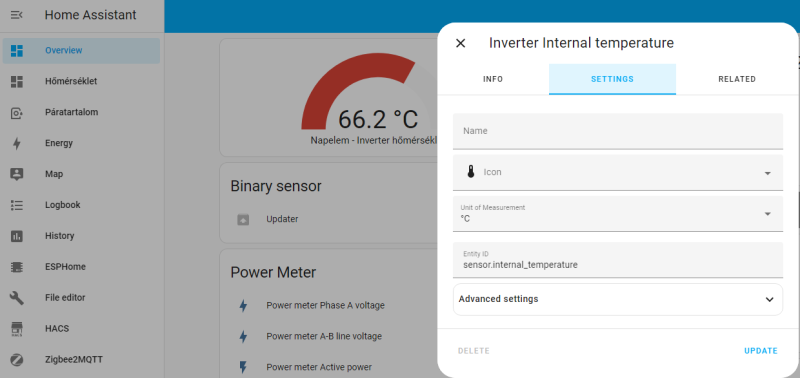This screenshot has width=800, height=378.
Task: Open the ESPHome chip icon
Action: click(x=17, y=267)
